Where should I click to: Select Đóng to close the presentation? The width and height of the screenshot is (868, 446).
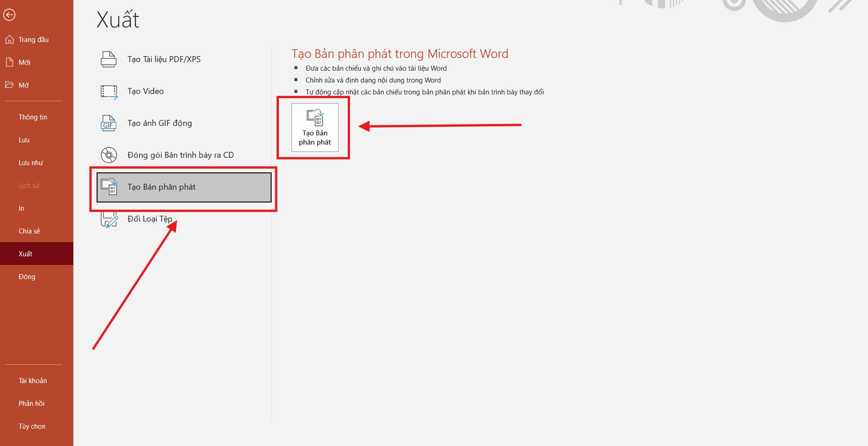(27, 277)
